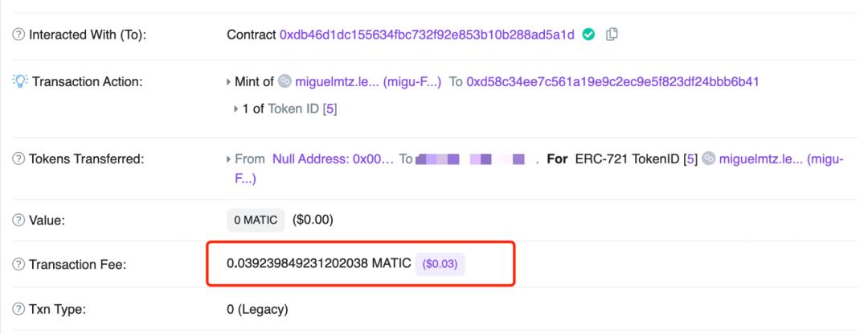The width and height of the screenshot is (868, 334).
Task: Open recipient address 0xd58c34ee… link
Action: [x=612, y=82]
